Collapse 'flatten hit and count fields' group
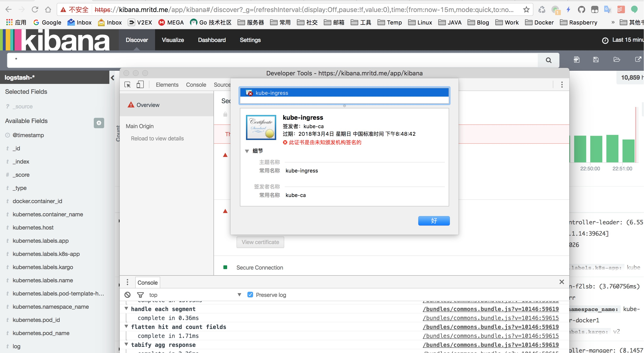Image resolution: width=644 pixels, height=353 pixels. [x=127, y=327]
